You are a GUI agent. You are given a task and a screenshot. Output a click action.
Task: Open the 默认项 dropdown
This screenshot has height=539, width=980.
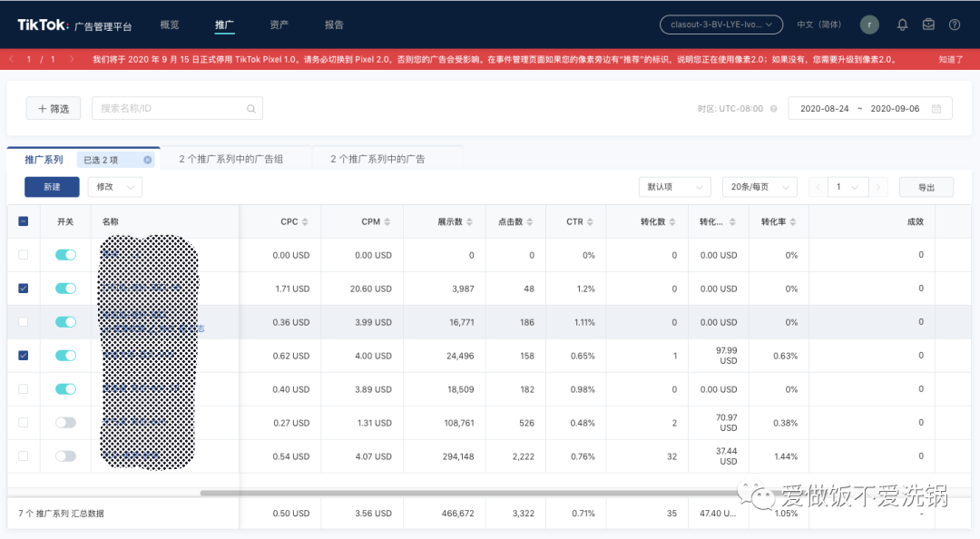(674, 186)
